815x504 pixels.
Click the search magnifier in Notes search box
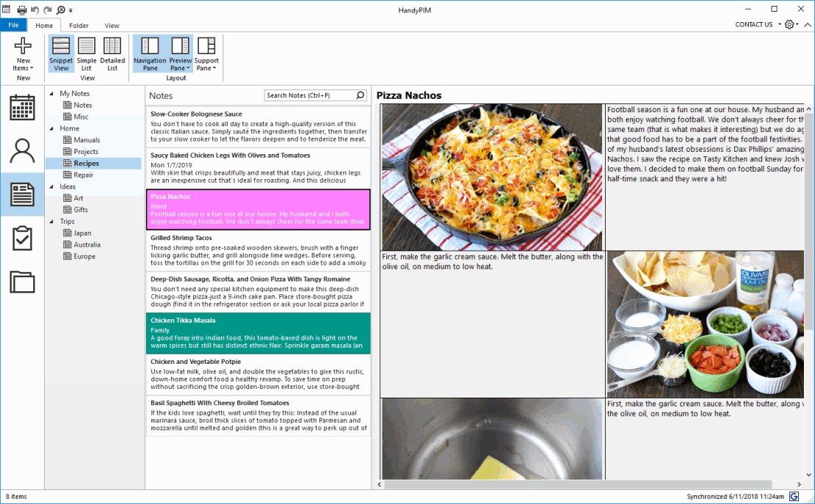point(361,95)
